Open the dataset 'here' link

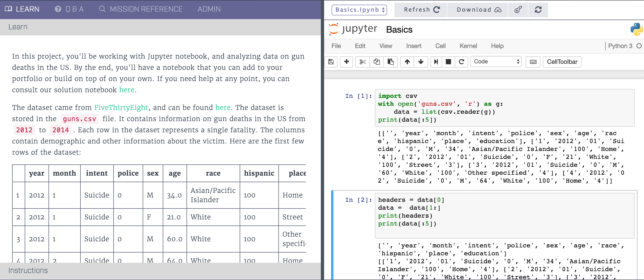coord(223,107)
